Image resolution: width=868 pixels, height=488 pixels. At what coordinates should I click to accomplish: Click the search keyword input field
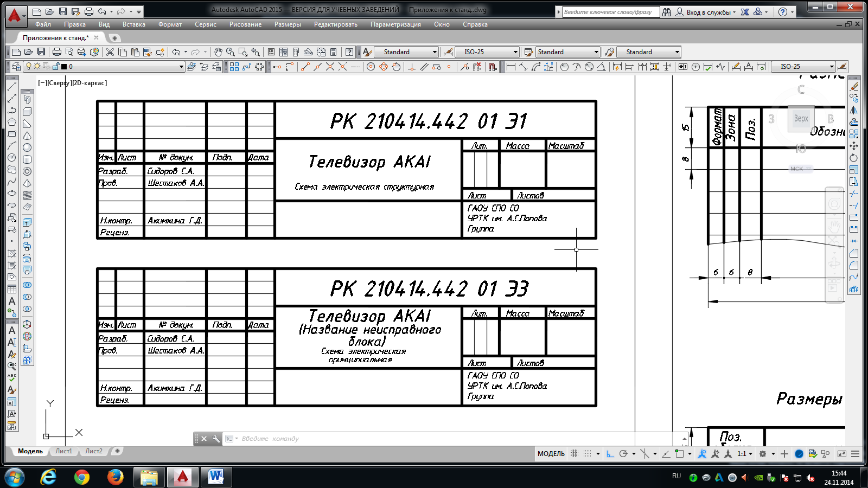[610, 12]
